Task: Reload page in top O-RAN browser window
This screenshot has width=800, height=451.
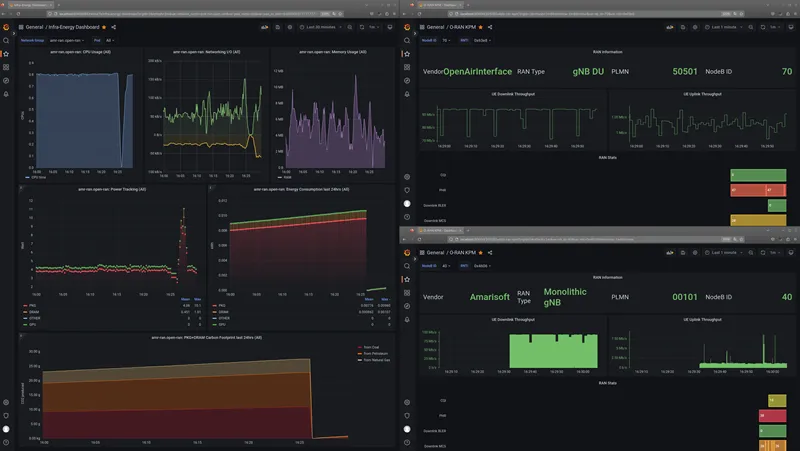Action: click(419, 14)
